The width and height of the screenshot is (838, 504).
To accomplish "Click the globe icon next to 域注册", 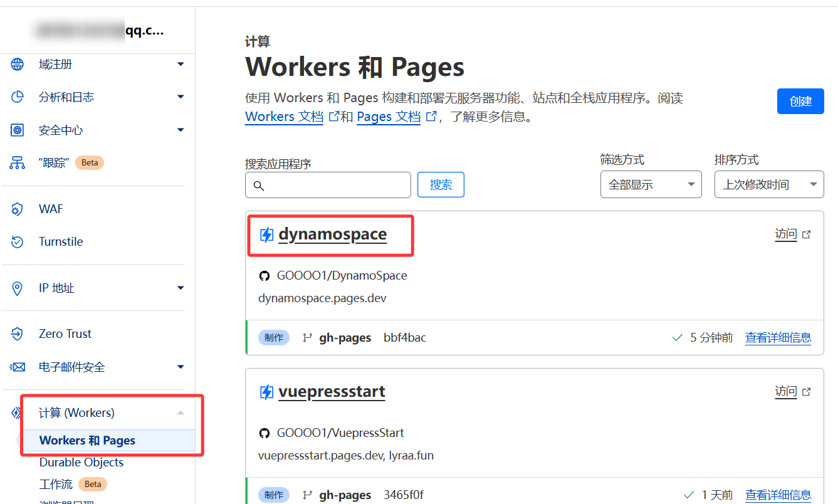I will point(18,64).
